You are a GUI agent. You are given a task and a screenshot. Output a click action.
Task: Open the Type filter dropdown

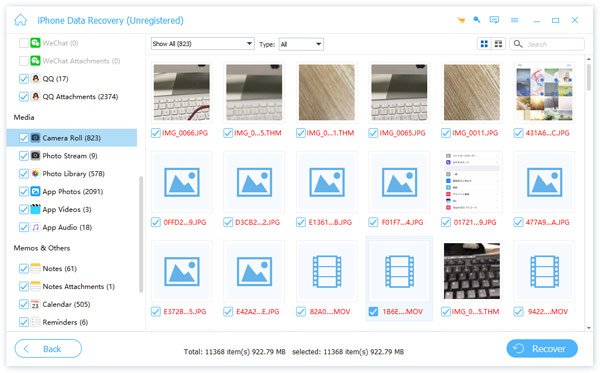pos(301,44)
